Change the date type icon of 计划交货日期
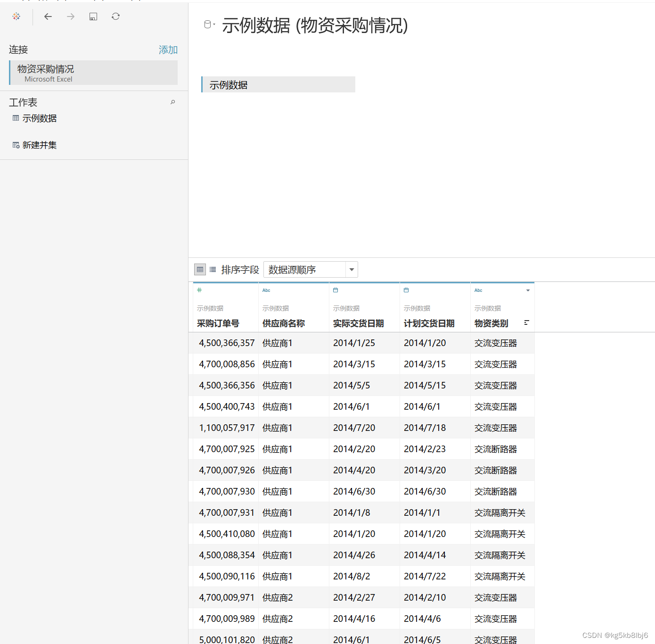Viewport: 655px width, 644px height. [x=406, y=290]
